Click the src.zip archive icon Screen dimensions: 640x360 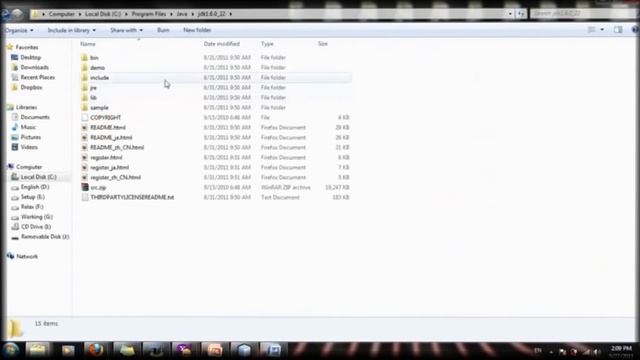point(84,187)
